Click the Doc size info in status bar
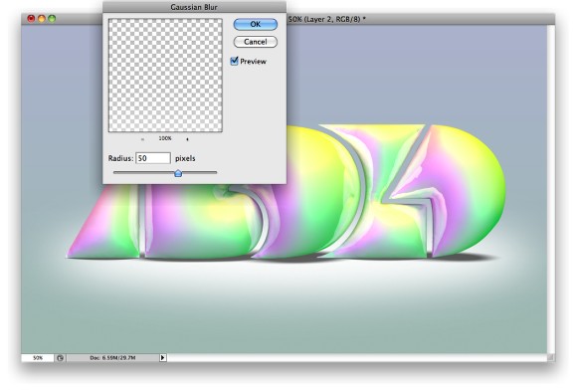This screenshot has height=392, width=577. (x=112, y=358)
